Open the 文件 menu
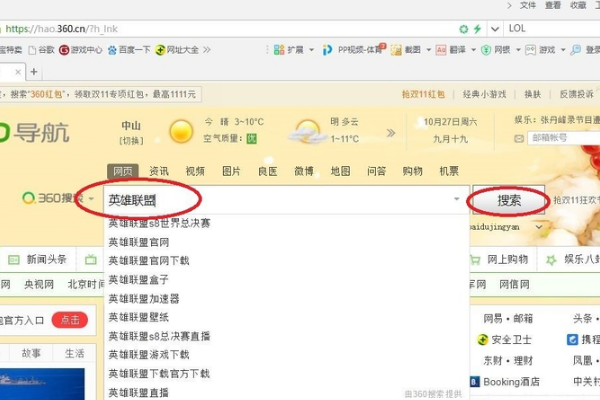The image size is (600, 400). click(x=528, y=5)
